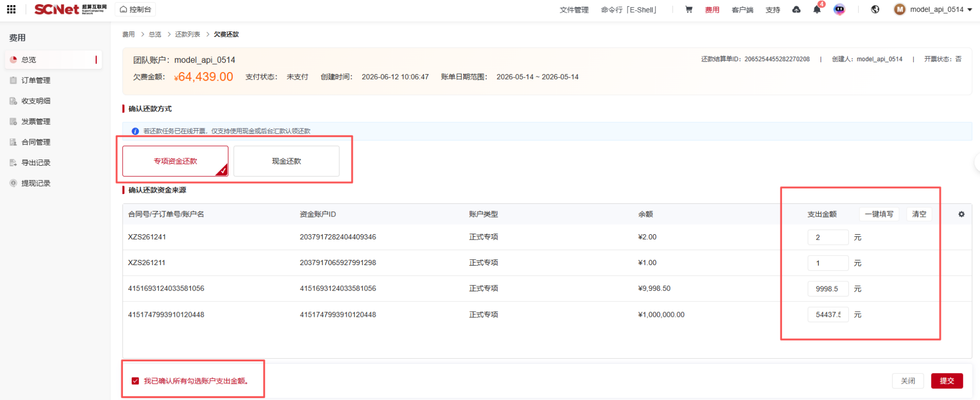Open the shopping cart icon

(x=689, y=9)
